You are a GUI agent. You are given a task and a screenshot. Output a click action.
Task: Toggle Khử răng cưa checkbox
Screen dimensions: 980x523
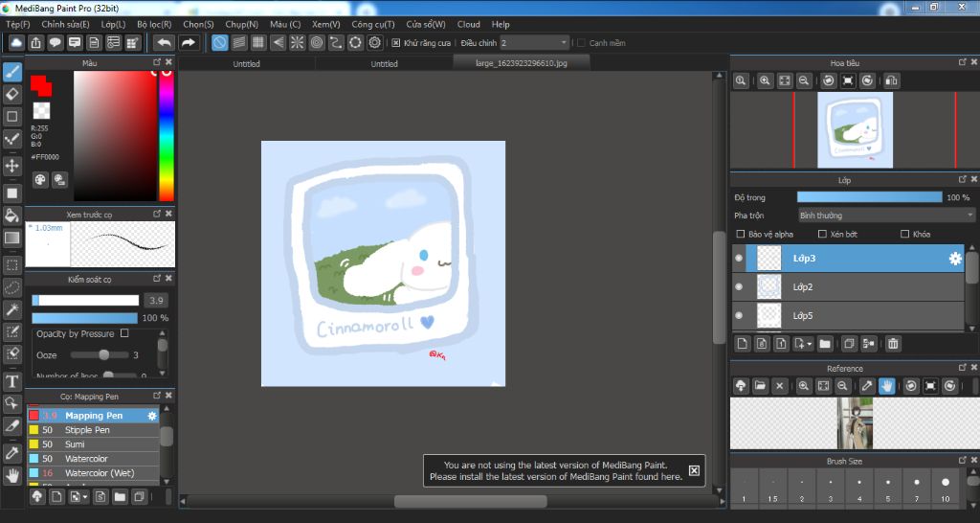pos(395,42)
